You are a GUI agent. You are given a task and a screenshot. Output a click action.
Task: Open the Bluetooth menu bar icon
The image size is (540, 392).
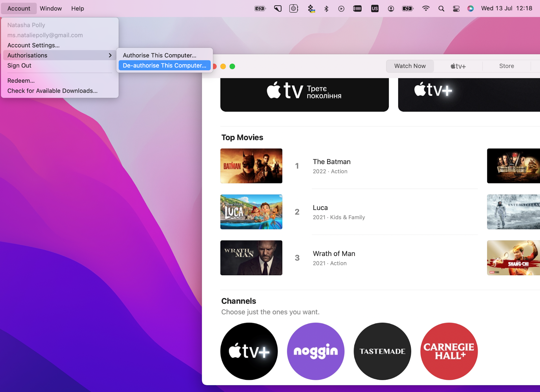(326, 8)
